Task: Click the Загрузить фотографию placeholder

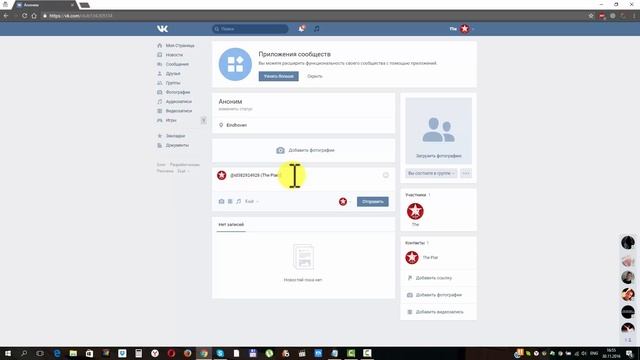Action: (x=438, y=131)
